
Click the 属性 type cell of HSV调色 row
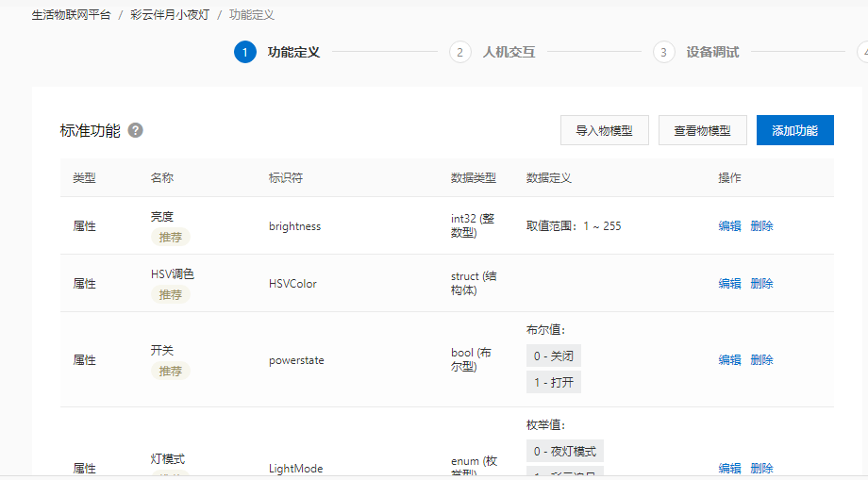click(x=84, y=284)
